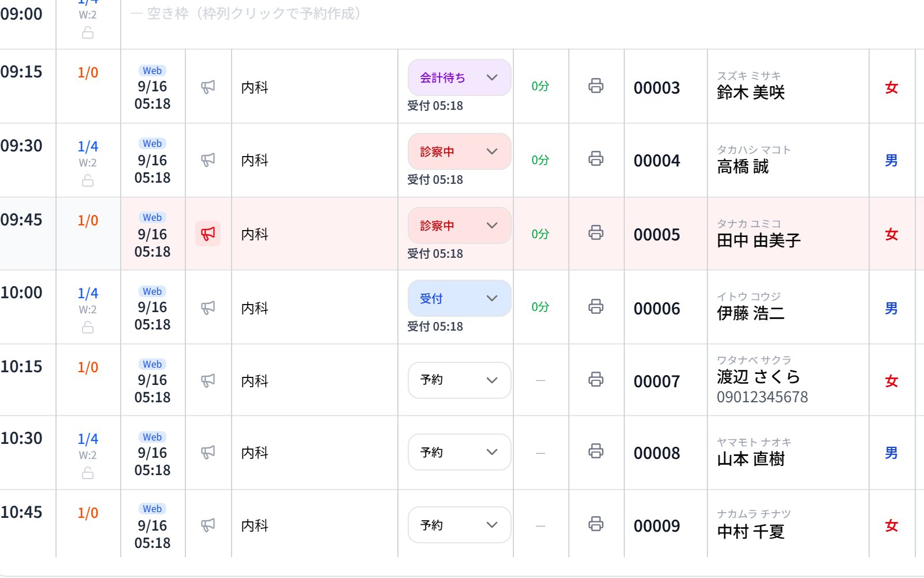The height and width of the screenshot is (578, 924).
Task: Print the record for patient 00004
Action: 596,158
